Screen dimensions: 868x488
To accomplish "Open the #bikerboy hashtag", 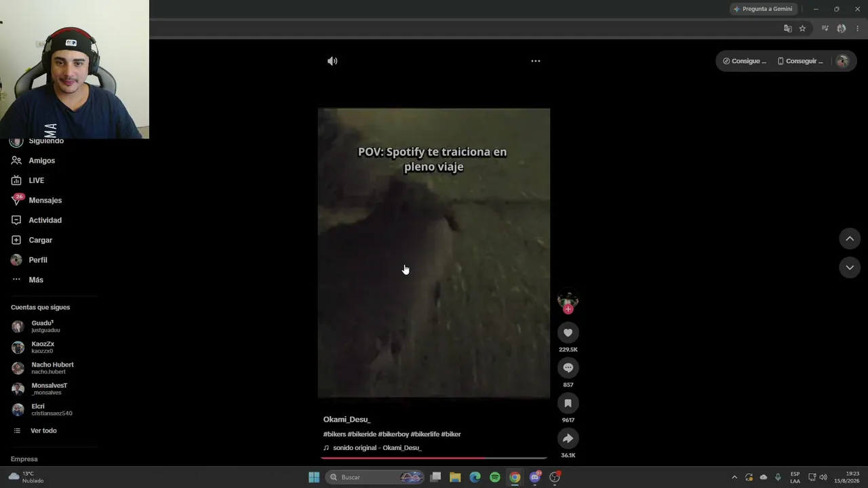I will (394, 434).
